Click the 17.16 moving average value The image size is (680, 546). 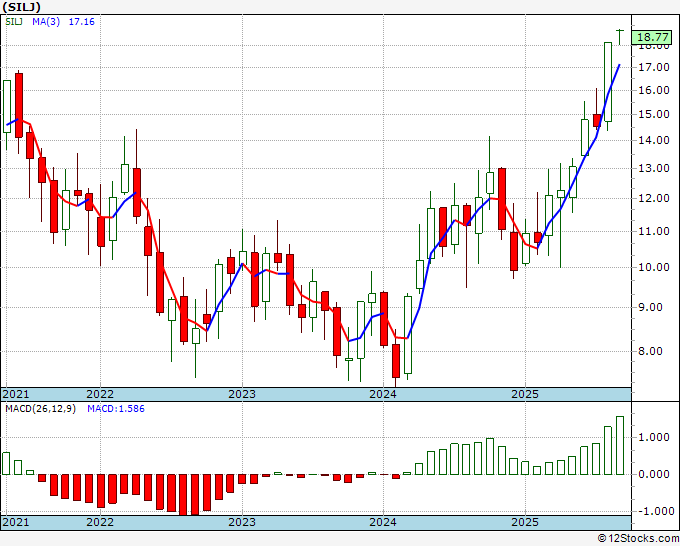tap(82, 22)
